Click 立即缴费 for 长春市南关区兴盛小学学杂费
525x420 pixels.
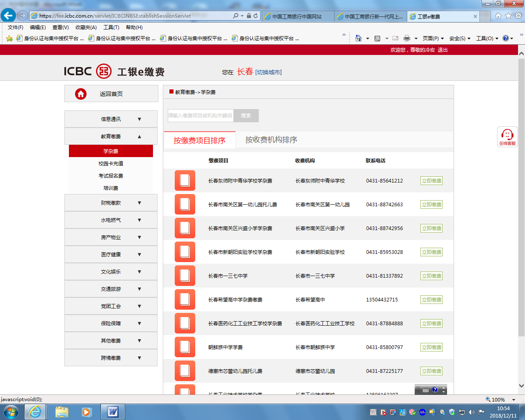(431, 228)
